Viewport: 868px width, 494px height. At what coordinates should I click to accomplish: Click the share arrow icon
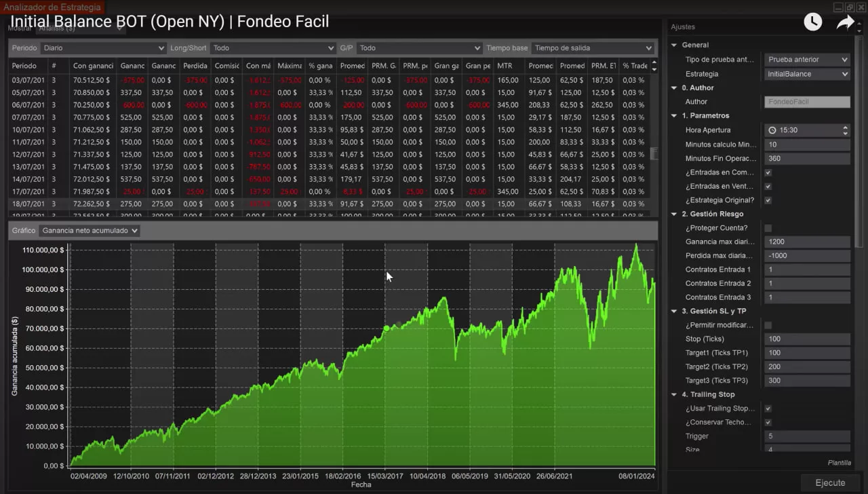[x=846, y=22]
